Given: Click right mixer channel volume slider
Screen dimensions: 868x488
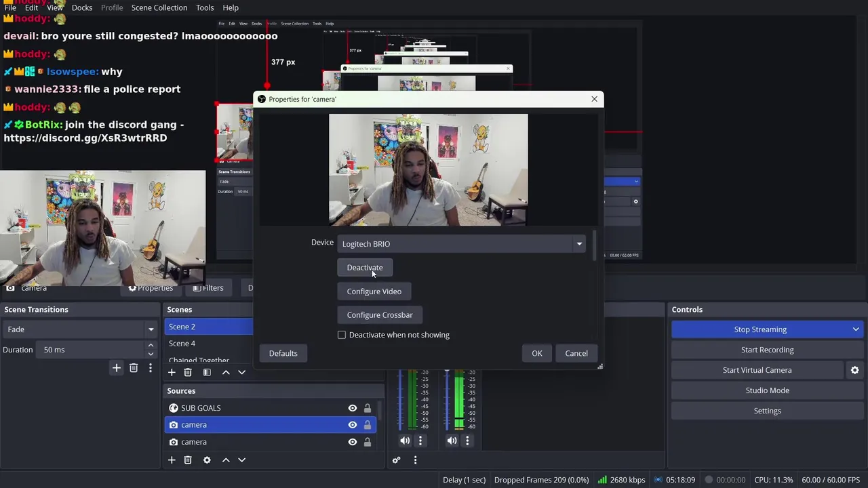Looking at the screenshot, I should coord(447,400).
